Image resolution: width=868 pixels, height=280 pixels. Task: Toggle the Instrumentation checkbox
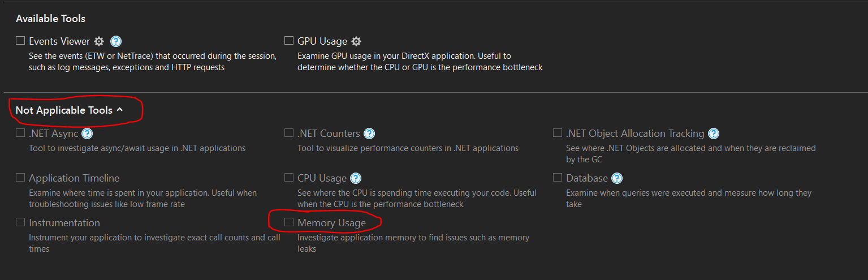[20, 222]
